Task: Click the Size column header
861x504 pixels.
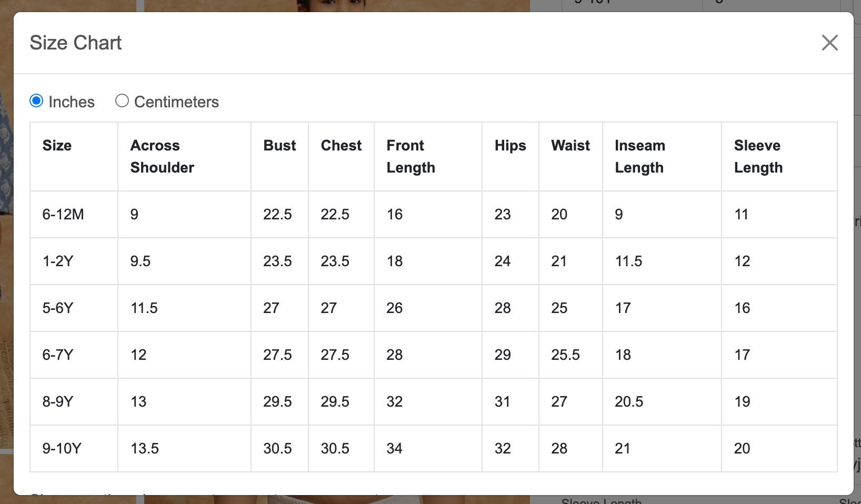Action: coord(57,145)
